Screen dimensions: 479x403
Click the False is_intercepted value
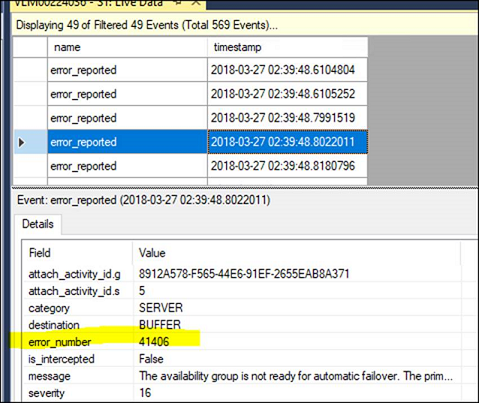click(151, 359)
